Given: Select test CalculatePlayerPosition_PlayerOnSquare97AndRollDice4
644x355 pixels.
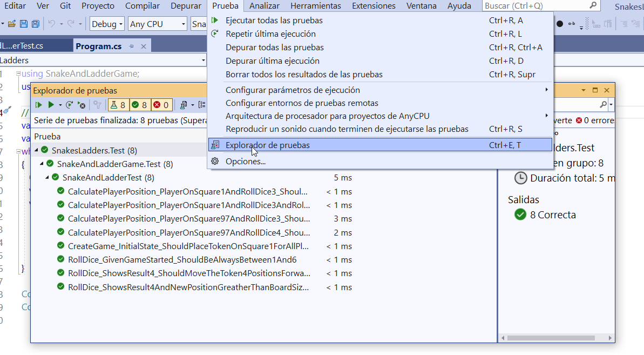Looking at the screenshot, I should [189, 232].
